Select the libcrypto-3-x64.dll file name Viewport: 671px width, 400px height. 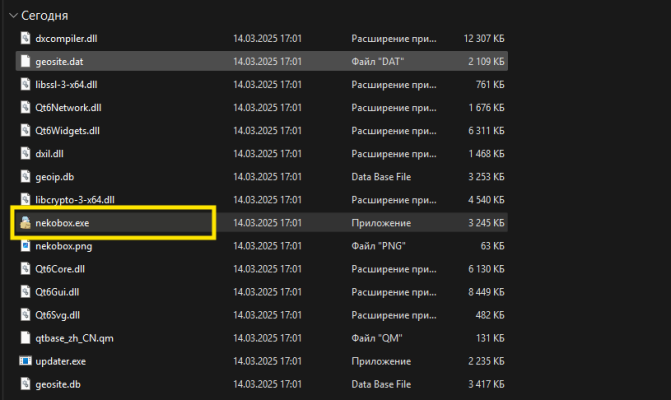pos(75,199)
